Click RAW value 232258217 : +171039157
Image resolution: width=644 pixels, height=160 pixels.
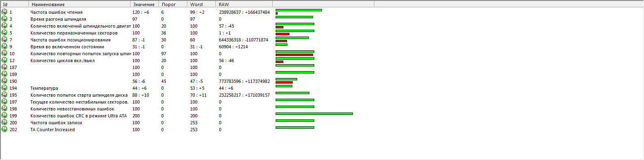[x=244, y=95]
